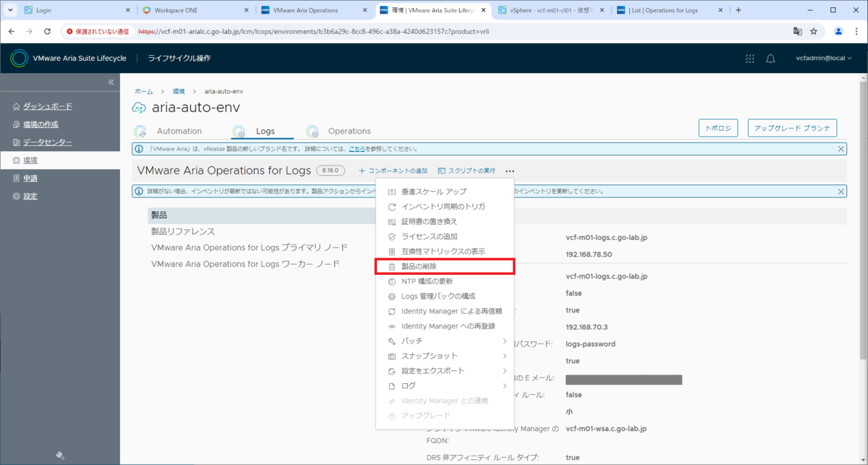Image resolution: width=868 pixels, height=465 pixels.
Task: Expand the ログ submenu
Action: point(445,385)
